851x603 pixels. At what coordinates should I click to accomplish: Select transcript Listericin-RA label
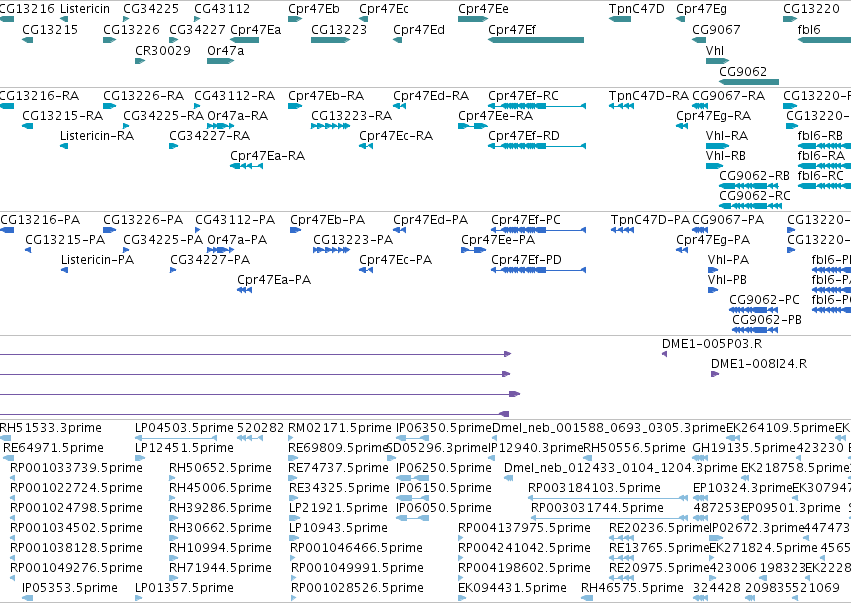tap(97, 136)
